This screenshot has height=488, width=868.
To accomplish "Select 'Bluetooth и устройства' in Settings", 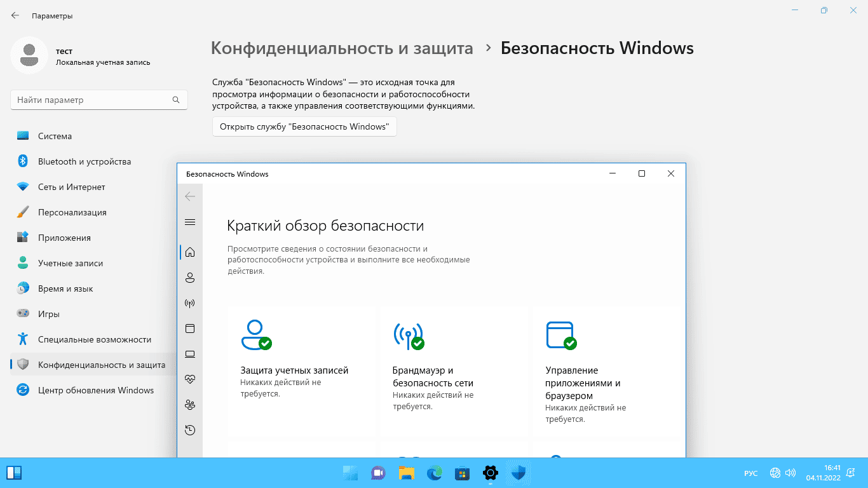I will (93, 161).
